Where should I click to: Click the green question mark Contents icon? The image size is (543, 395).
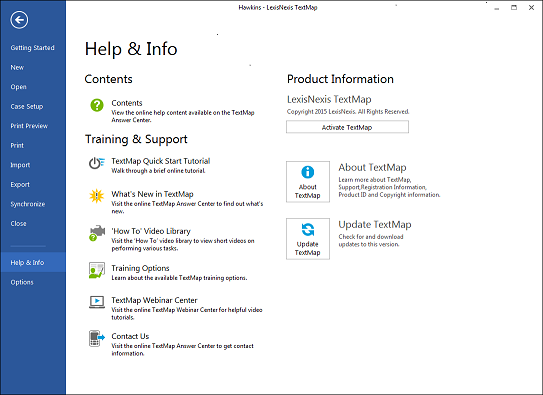[x=97, y=105]
